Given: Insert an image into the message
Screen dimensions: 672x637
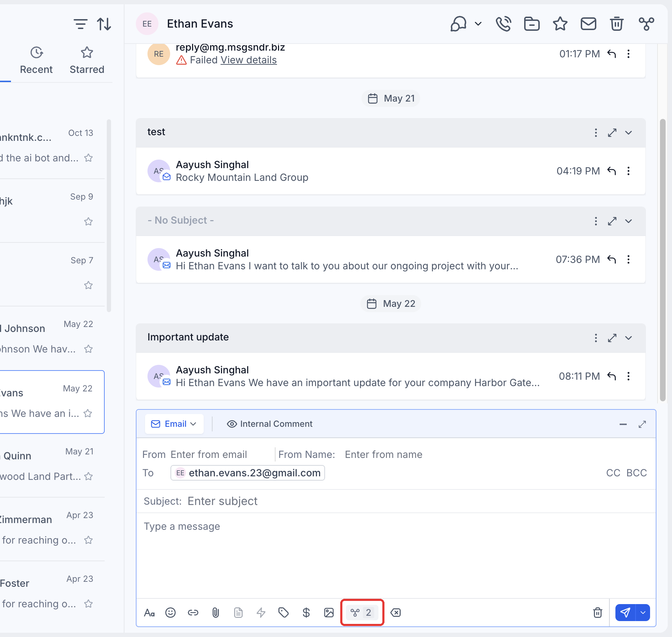Looking at the screenshot, I should pyautogui.click(x=329, y=613).
